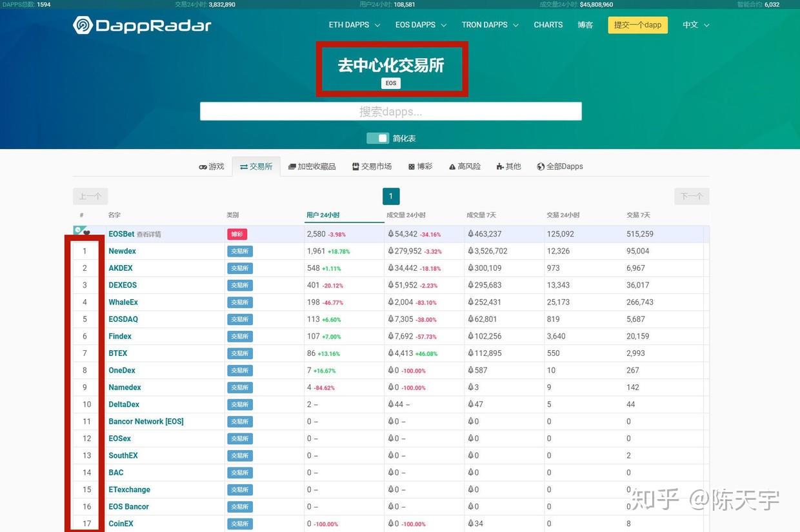This screenshot has width=800, height=532.
Task: Click the 下一个 next page button
Action: [692, 196]
